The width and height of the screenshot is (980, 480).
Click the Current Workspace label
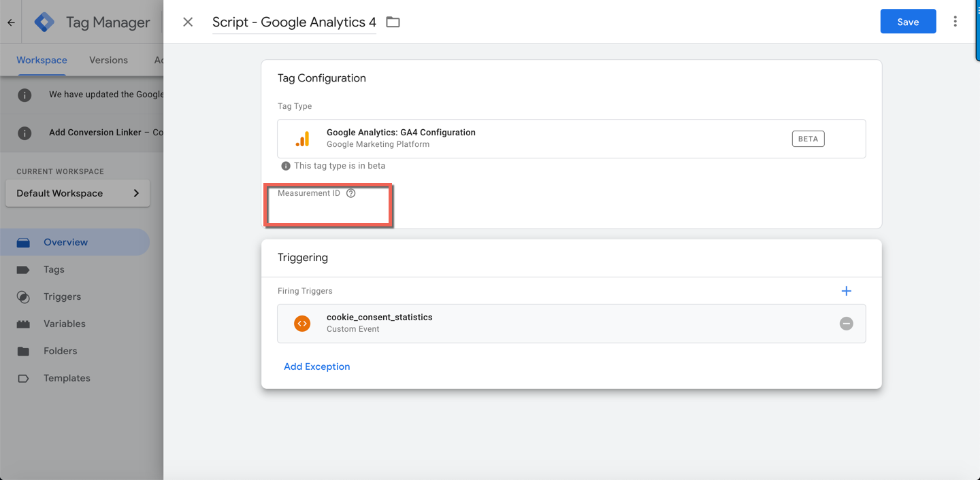click(61, 171)
